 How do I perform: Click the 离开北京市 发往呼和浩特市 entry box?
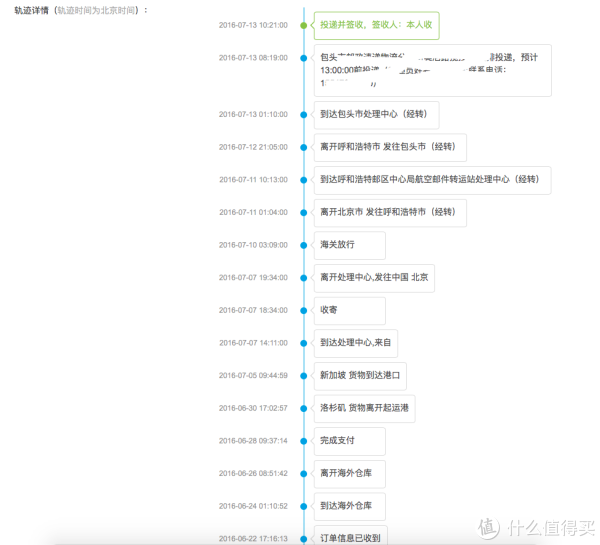pyautogui.click(x=387, y=212)
